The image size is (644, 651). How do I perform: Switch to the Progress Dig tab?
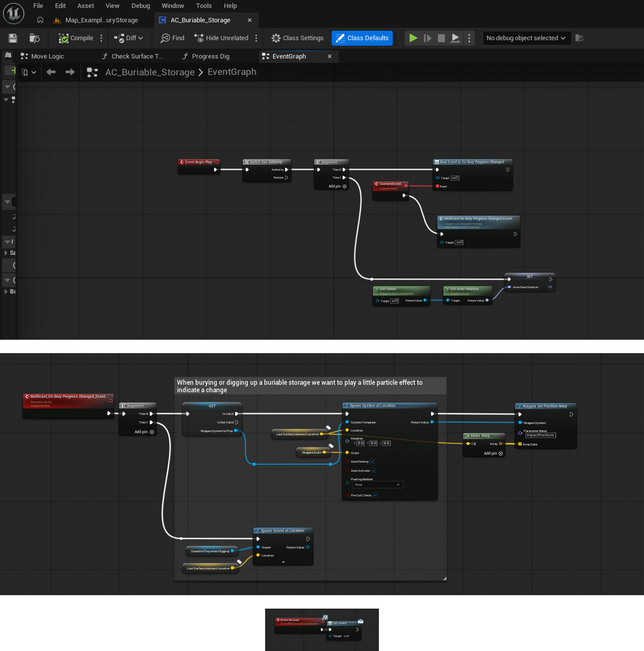coord(210,56)
